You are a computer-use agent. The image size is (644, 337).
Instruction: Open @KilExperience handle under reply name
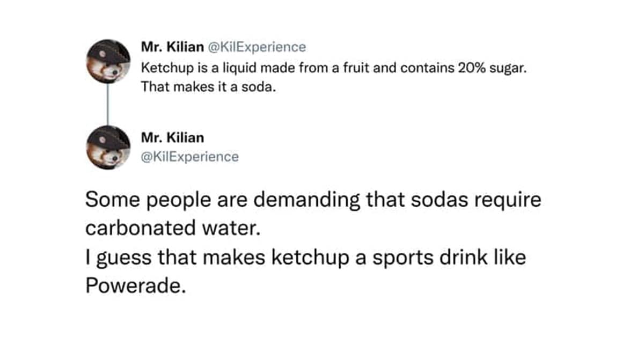(x=190, y=157)
